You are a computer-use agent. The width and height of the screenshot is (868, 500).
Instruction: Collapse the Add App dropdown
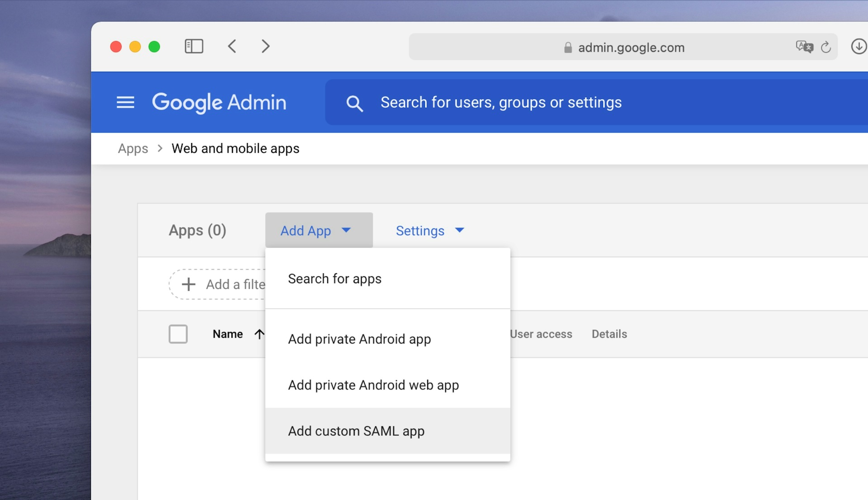[319, 230]
